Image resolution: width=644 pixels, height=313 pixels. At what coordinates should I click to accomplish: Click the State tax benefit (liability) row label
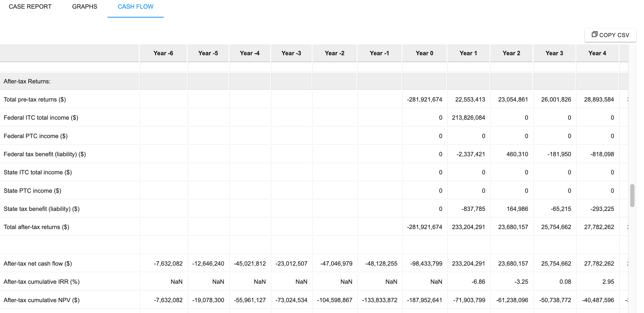(41, 209)
